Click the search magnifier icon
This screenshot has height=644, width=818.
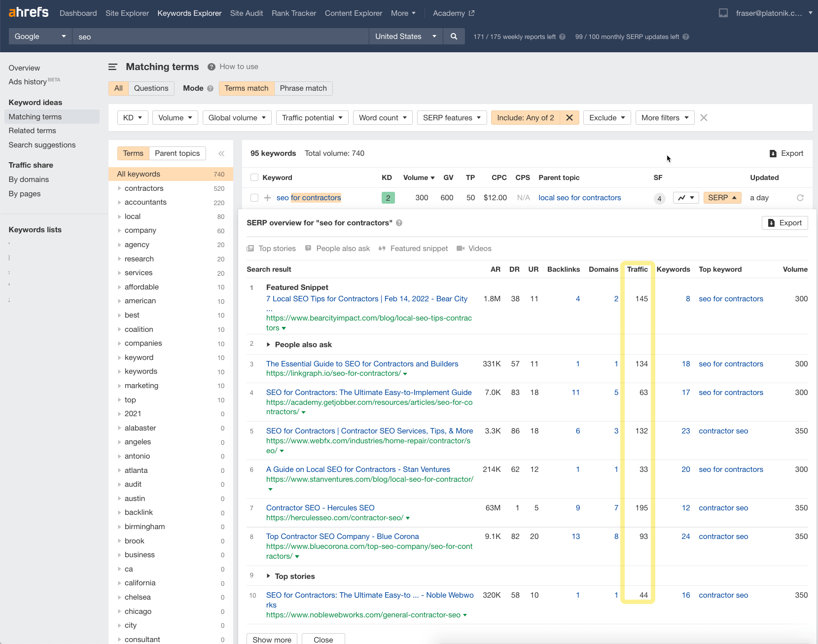pos(454,36)
